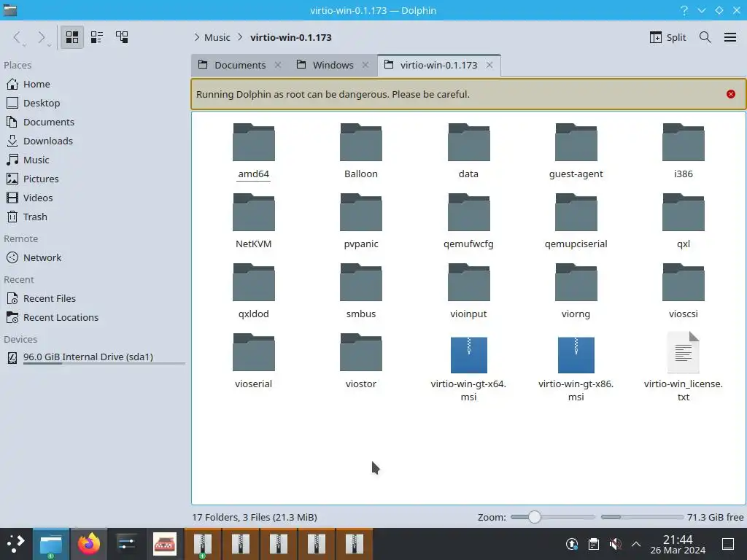Dismiss the root warning message
Image resolution: width=747 pixels, height=560 pixels.
(731, 94)
